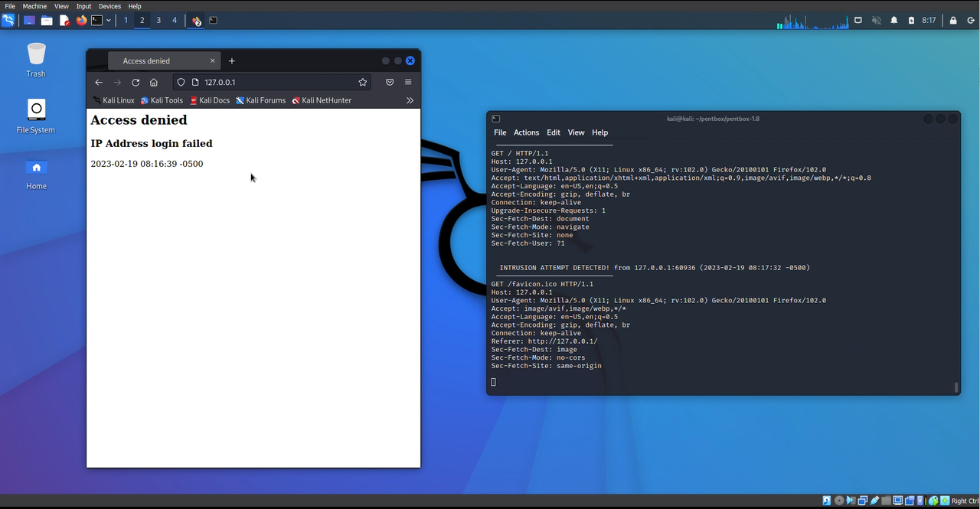Unmute the system audio in the tray

pyautogui.click(x=876, y=21)
